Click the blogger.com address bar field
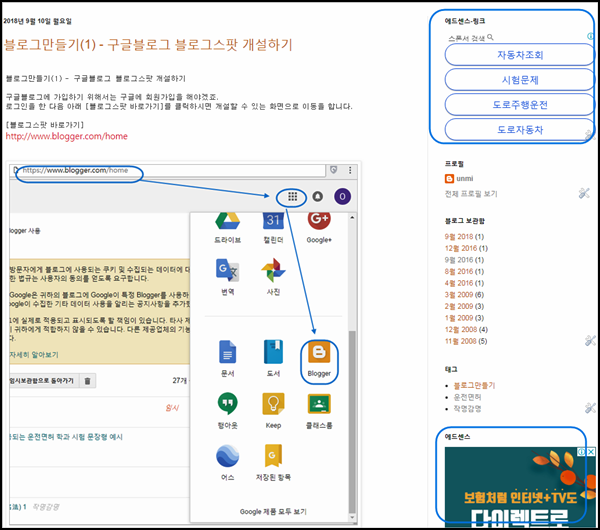 click(x=168, y=170)
